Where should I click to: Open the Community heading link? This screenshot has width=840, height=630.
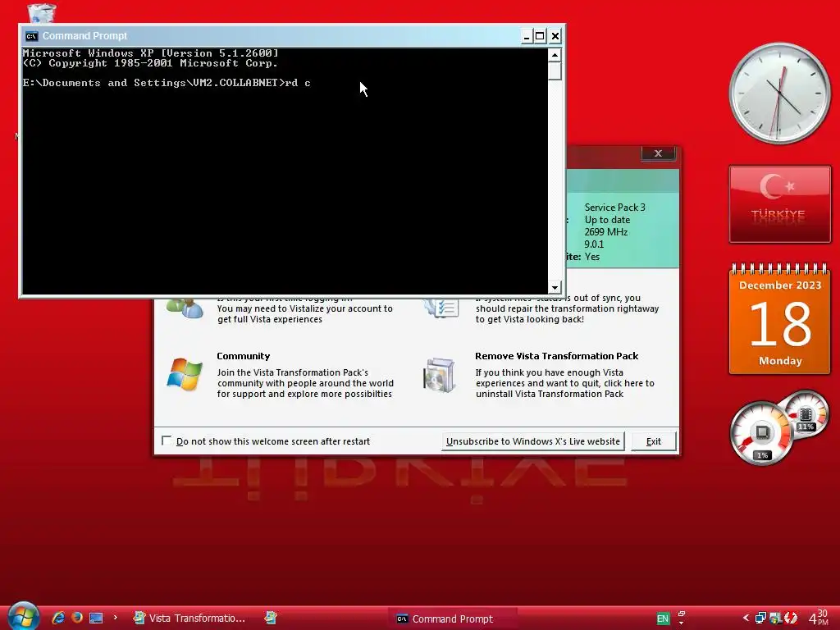point(243,356)
